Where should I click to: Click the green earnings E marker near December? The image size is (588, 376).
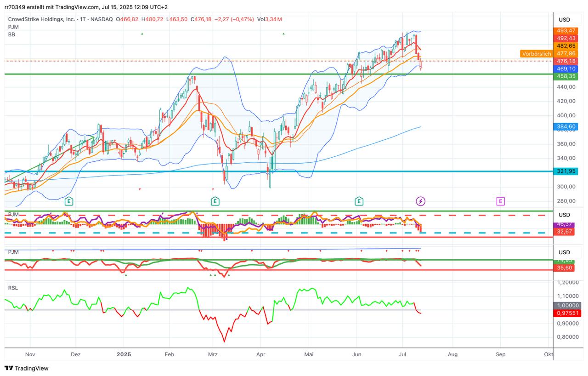click(x=69, y=201)
